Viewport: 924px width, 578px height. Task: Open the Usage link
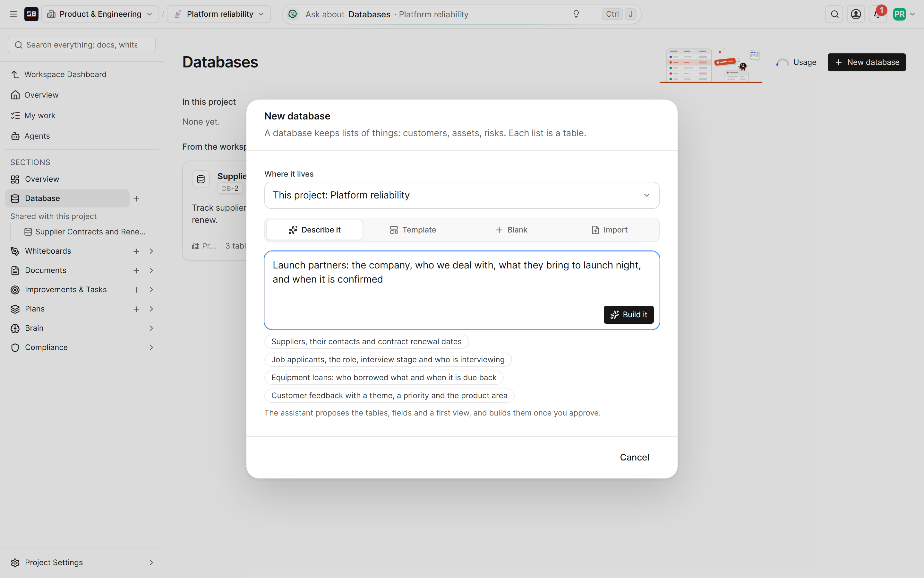pos(797,62)
